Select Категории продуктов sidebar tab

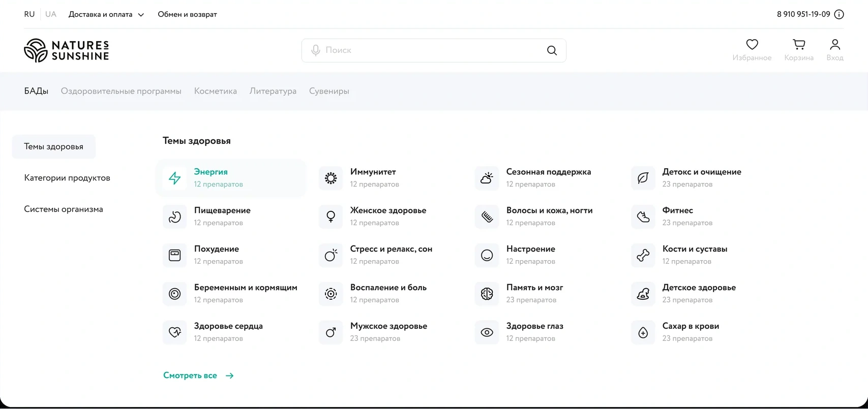click(x=67, y=178)
